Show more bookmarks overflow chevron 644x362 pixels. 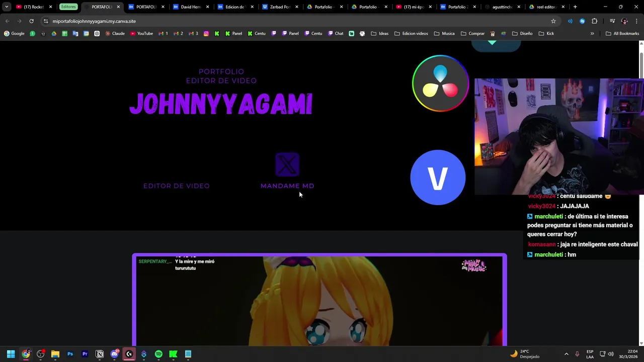point(592,34)
